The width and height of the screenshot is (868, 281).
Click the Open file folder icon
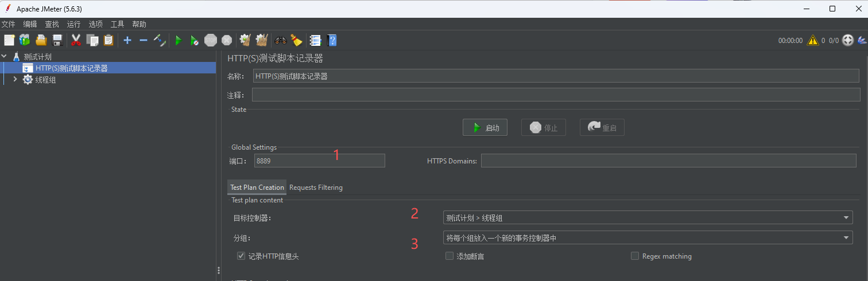pyautogui.click(x=41, y=40)
